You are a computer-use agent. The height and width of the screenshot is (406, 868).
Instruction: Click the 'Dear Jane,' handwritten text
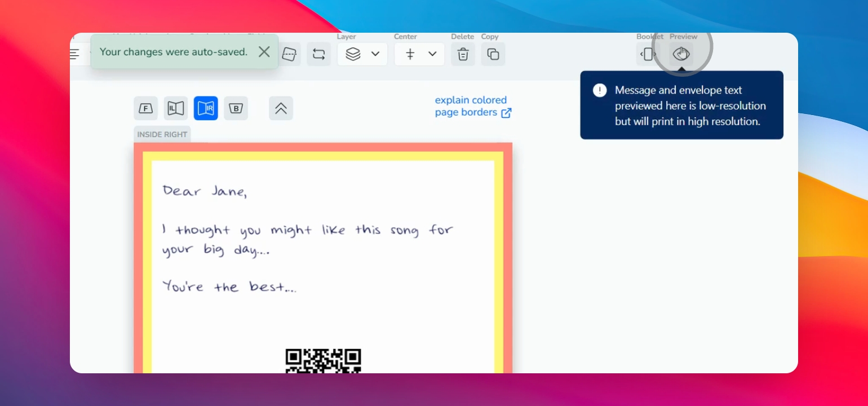[205, 191]
